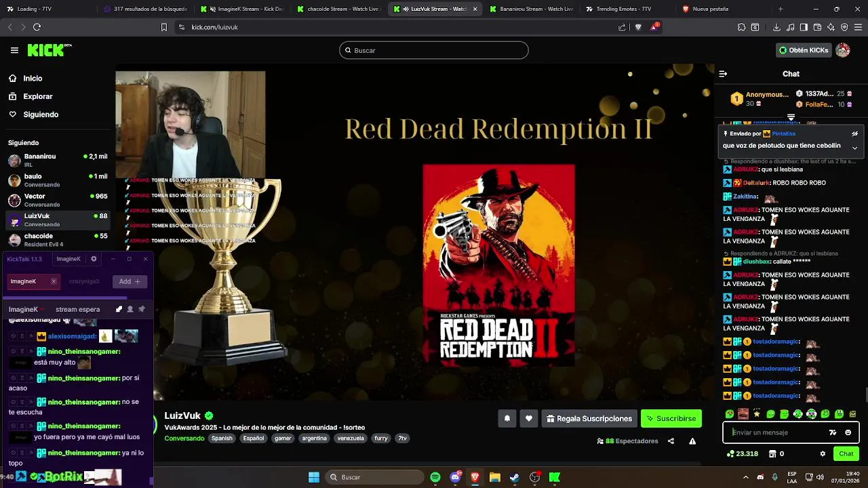This screenshot has height=488, width=868.
Task: Click Add button in KickTalk
Action: 129,281
